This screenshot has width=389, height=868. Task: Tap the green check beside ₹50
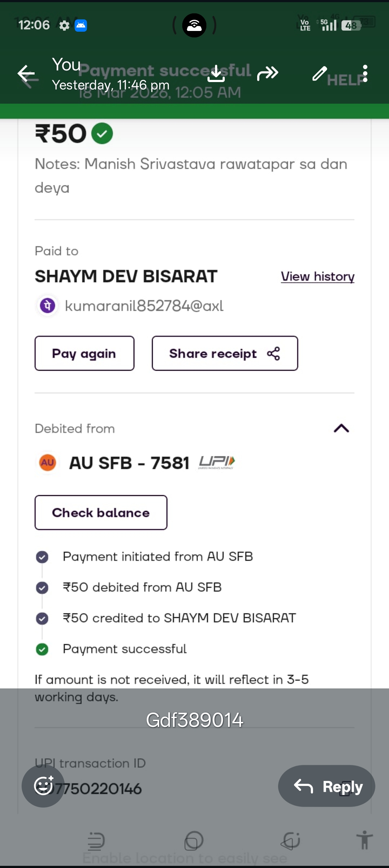click(102, 134)
